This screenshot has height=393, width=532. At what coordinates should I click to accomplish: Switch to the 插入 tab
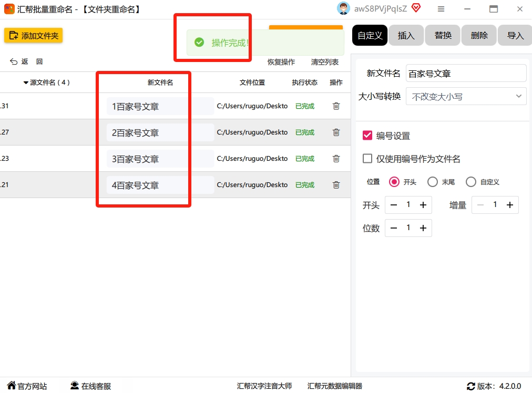tap(406, 35)
